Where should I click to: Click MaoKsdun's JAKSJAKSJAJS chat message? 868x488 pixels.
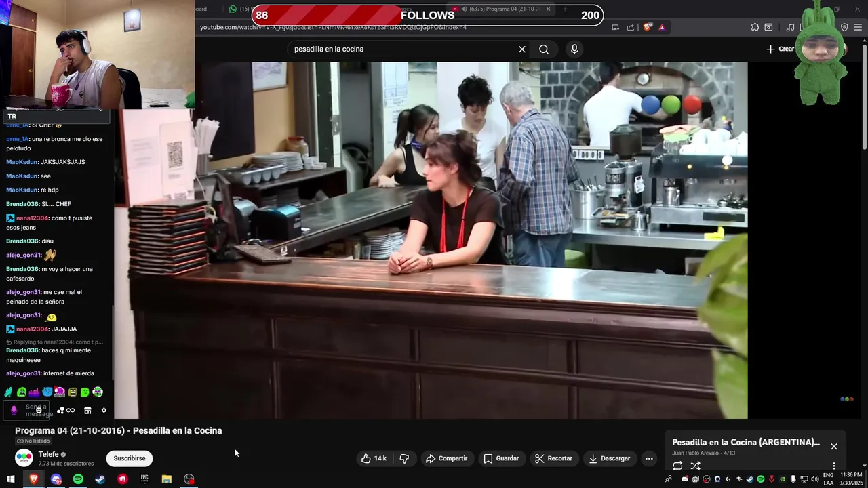coord(45,162)
